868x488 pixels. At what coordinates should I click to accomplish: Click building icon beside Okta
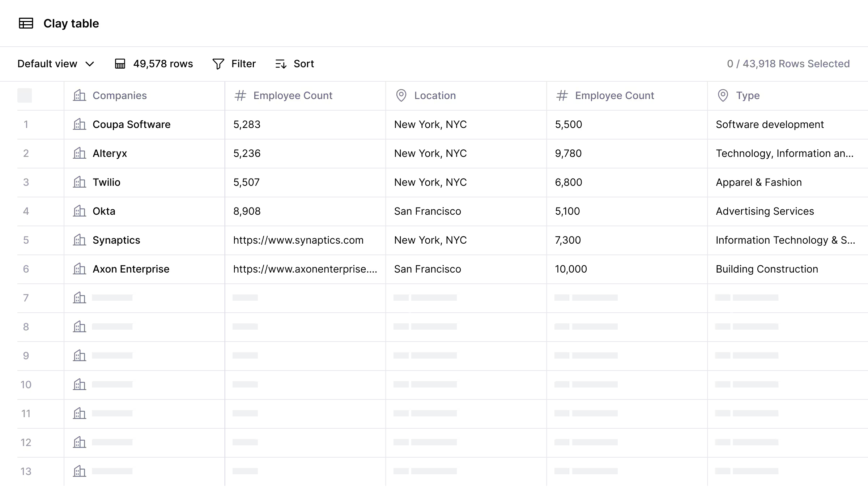coord(80,211)
